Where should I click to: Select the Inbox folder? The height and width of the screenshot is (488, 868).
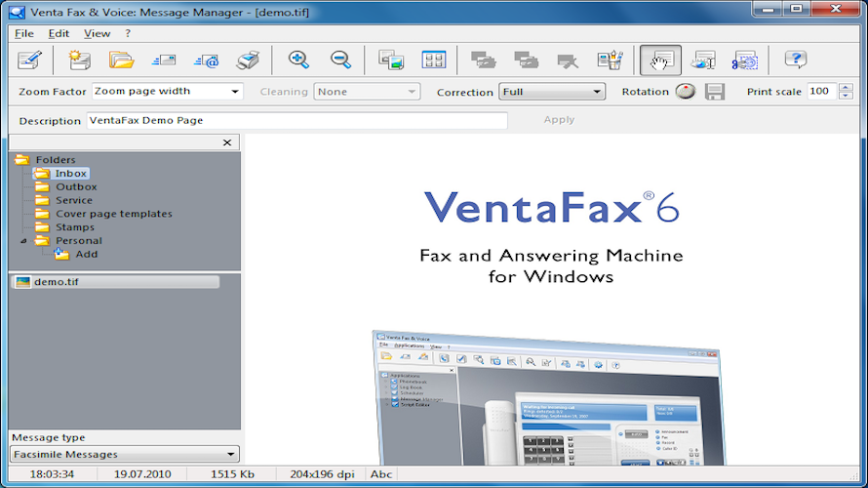pos(70,174)
